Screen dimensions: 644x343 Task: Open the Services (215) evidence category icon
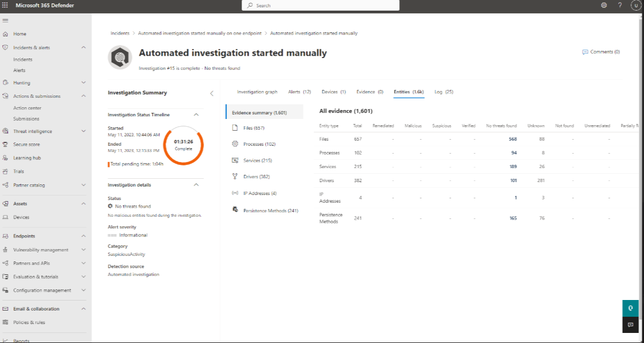coord(235,160)
